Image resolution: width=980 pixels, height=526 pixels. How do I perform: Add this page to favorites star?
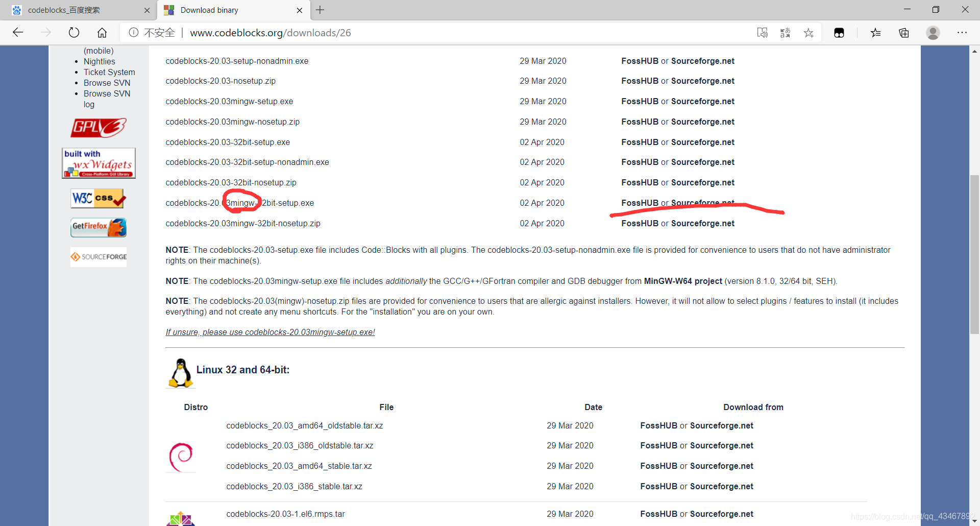(808, 33)
